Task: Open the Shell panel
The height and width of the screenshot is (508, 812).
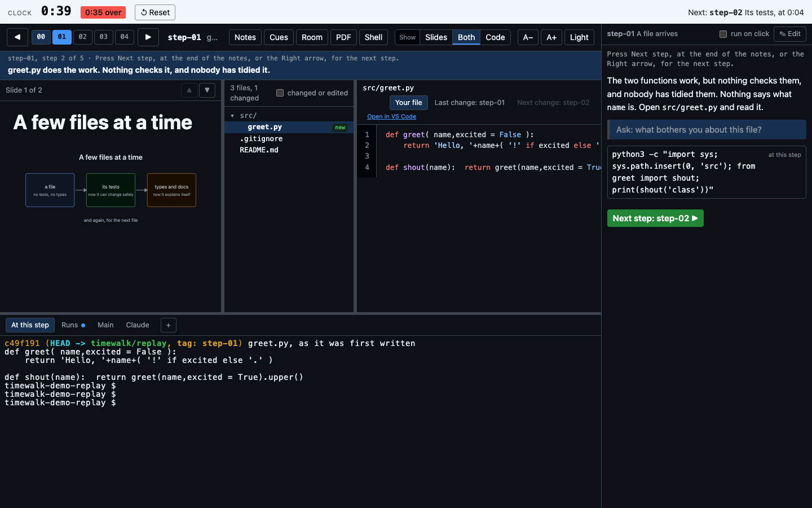Action: [373, 37]
